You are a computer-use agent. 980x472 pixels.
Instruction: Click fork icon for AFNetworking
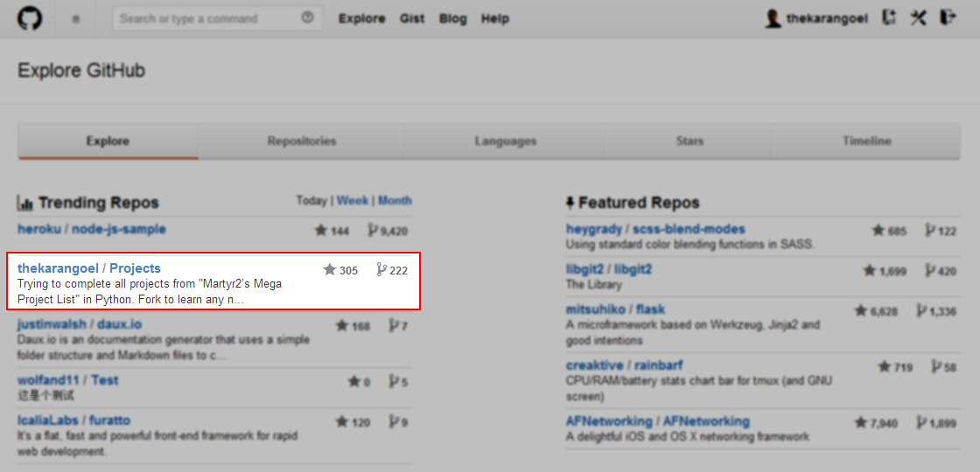[x=921, y=423]
